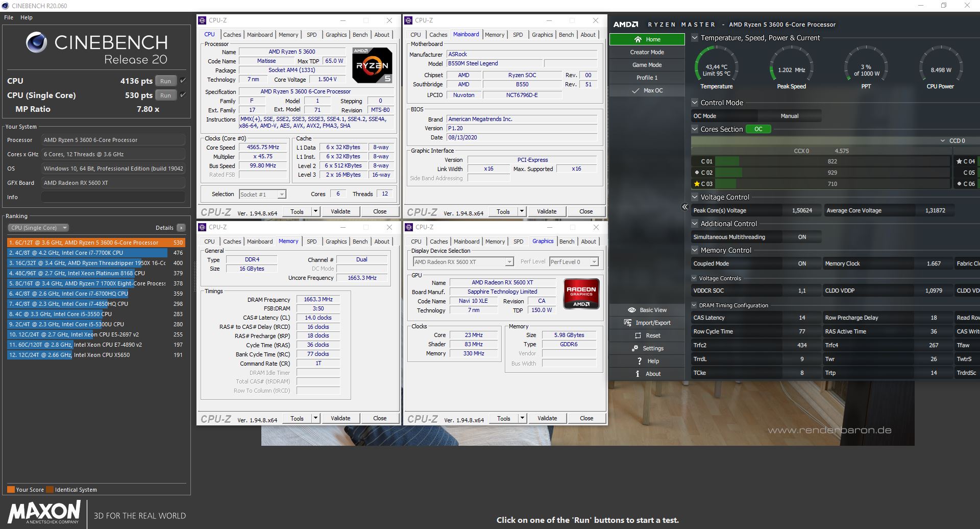
Task: Toggle Cores Section OC switch
Action: point(758,129)
